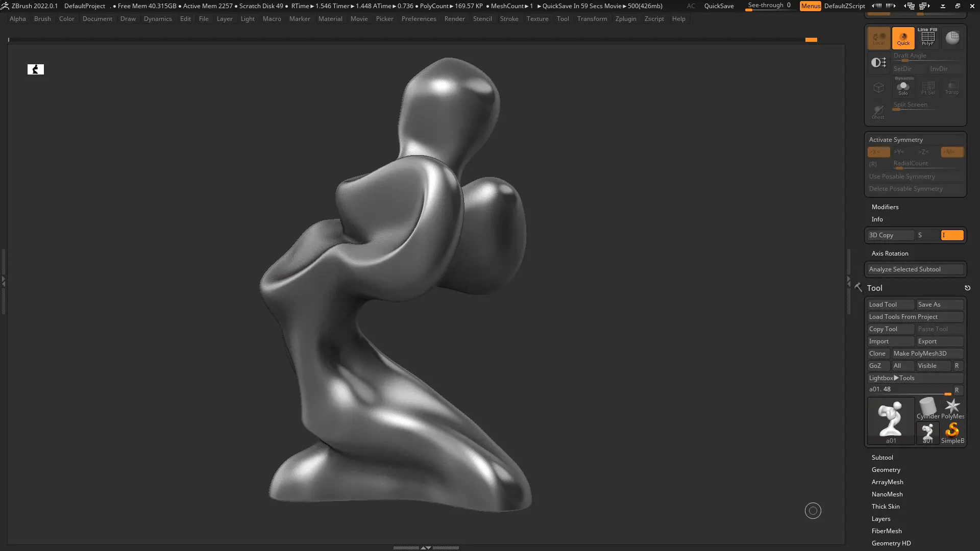This screenshot has height=551, width=980.
Task: Open the Render menu
Action: 454,19
